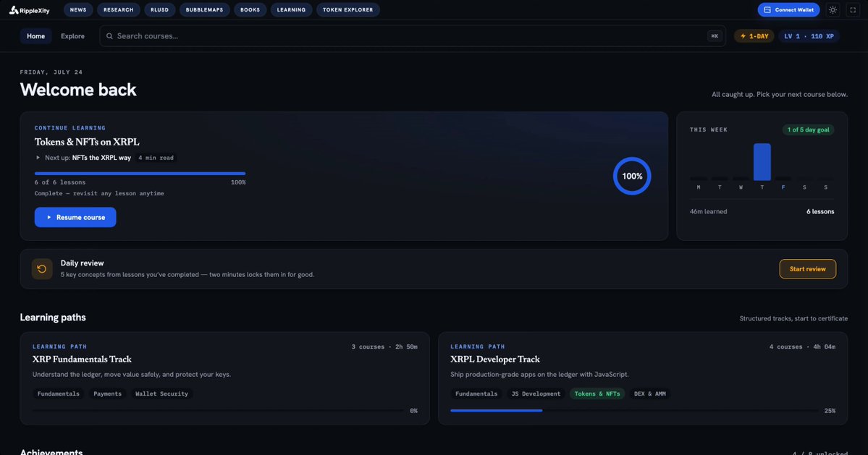Open the XRPL Developer Track title

495,360
